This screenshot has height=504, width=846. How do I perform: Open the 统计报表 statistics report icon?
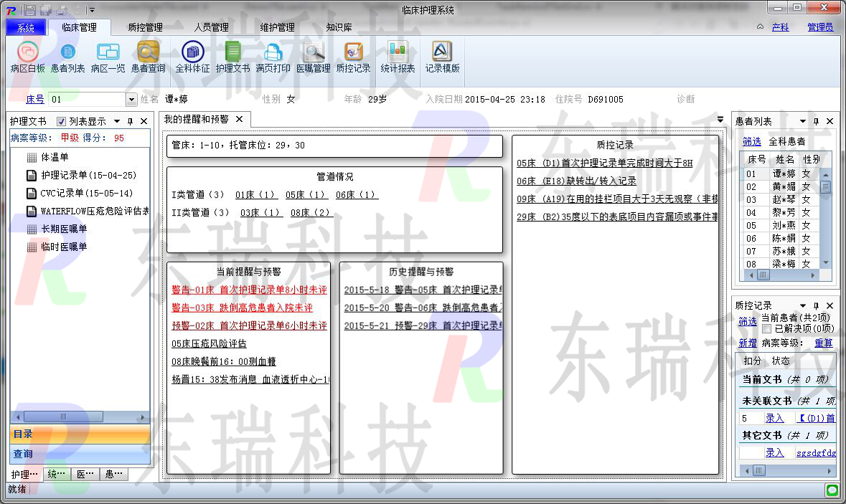398,57
